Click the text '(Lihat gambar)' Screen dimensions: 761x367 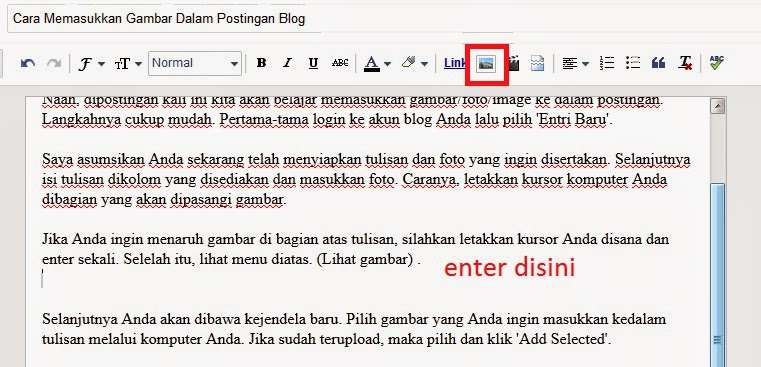tap(365, 260)
